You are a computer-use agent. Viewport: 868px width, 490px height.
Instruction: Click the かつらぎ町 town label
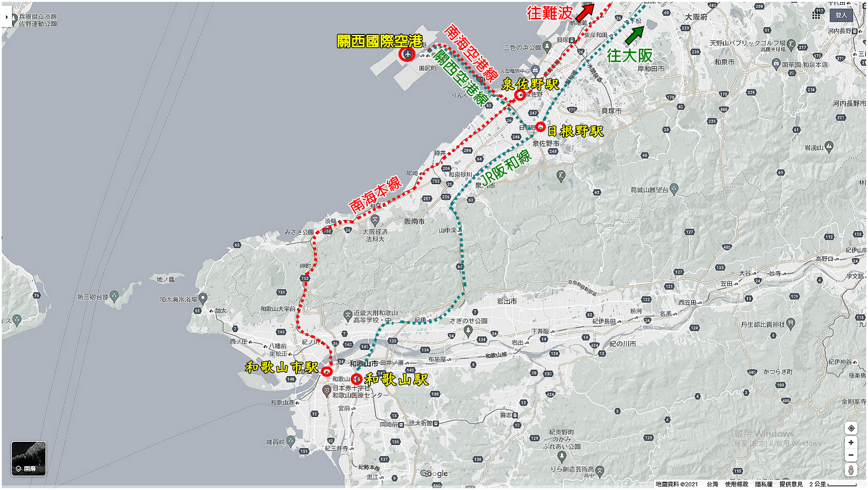pyautogui.click(x=778, y=372)
